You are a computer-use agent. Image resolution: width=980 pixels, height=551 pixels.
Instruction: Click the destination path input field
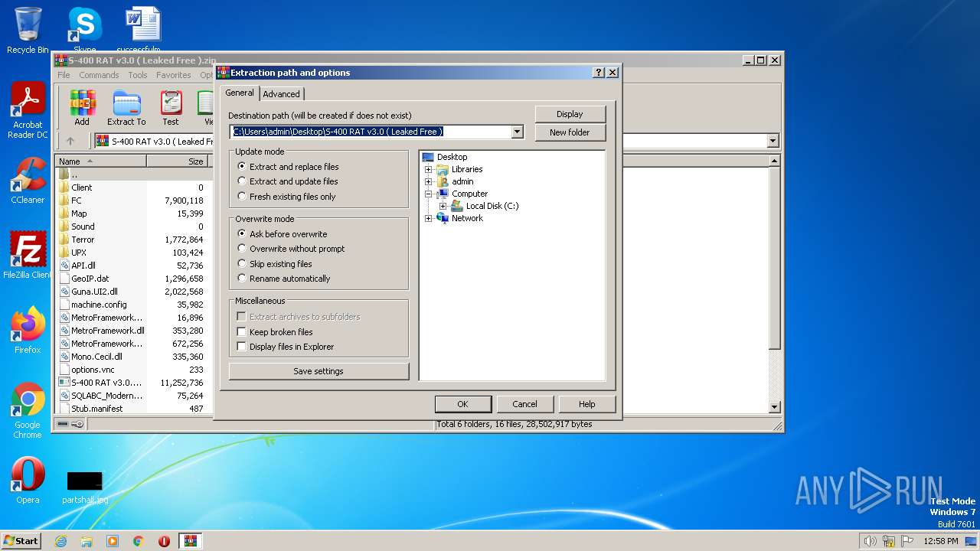click(x=371, y=132)
